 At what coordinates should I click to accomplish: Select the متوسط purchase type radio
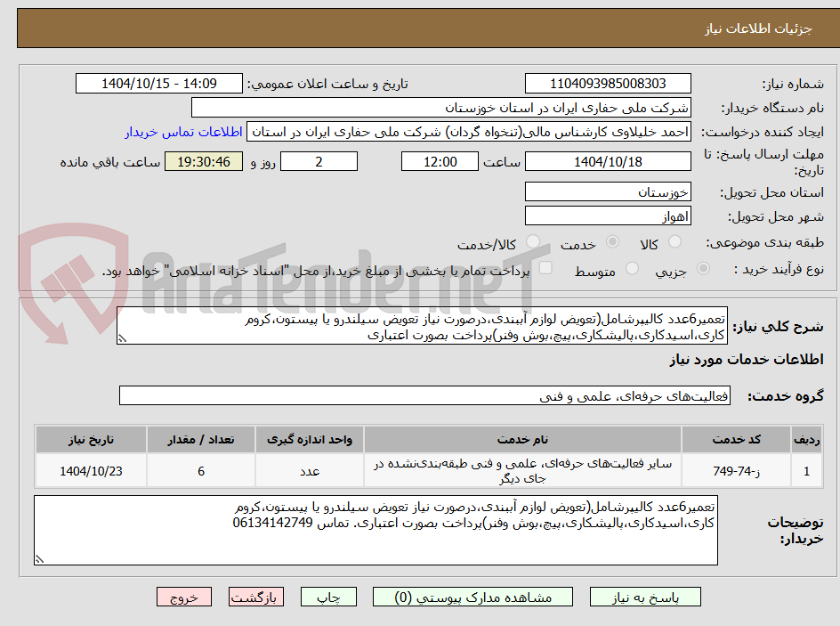click(632, 268)
